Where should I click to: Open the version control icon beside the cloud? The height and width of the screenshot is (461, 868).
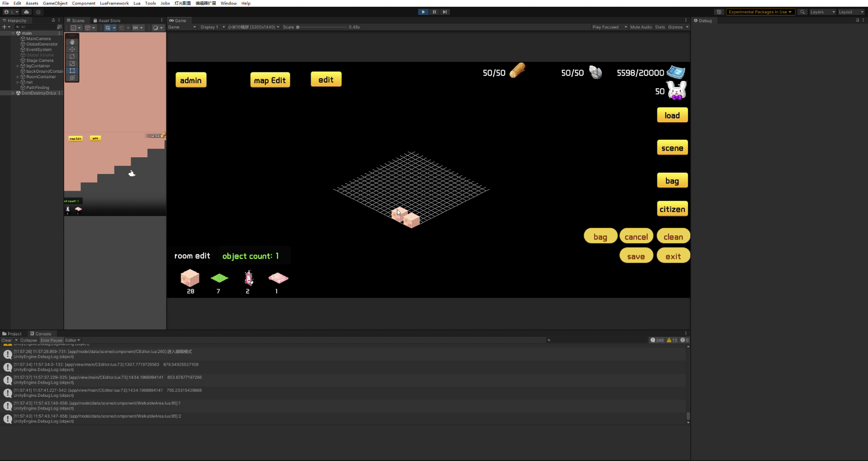click(x=38, y=12)
